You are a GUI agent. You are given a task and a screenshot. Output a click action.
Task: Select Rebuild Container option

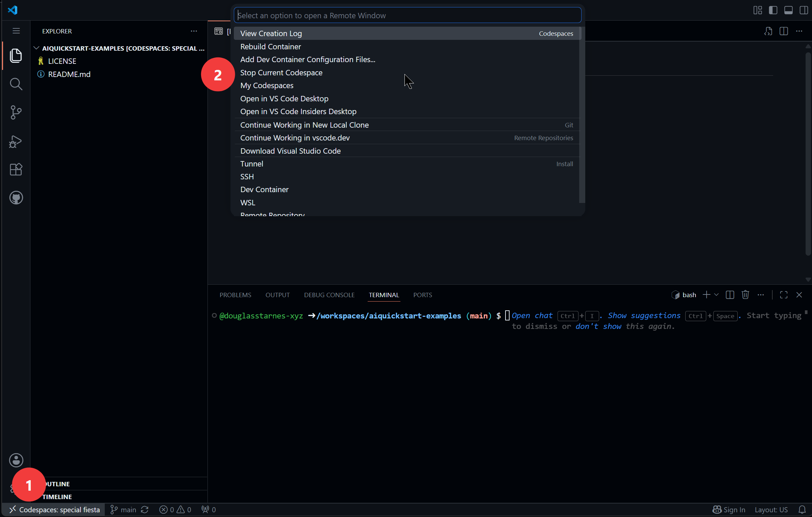pos(407,47)
